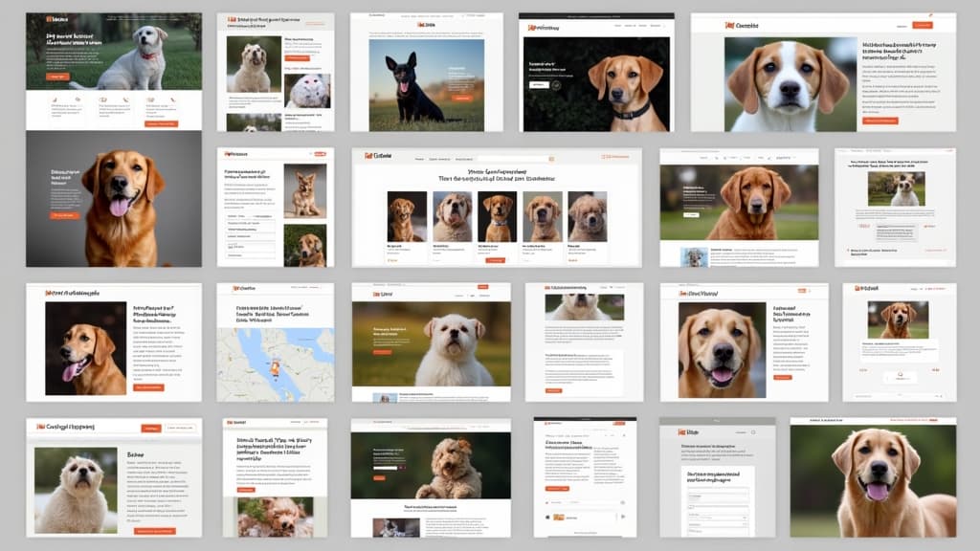Click the bookmark icon beside the article title
Viewport: 980px width, 551px height.
[x=624, y=435]
